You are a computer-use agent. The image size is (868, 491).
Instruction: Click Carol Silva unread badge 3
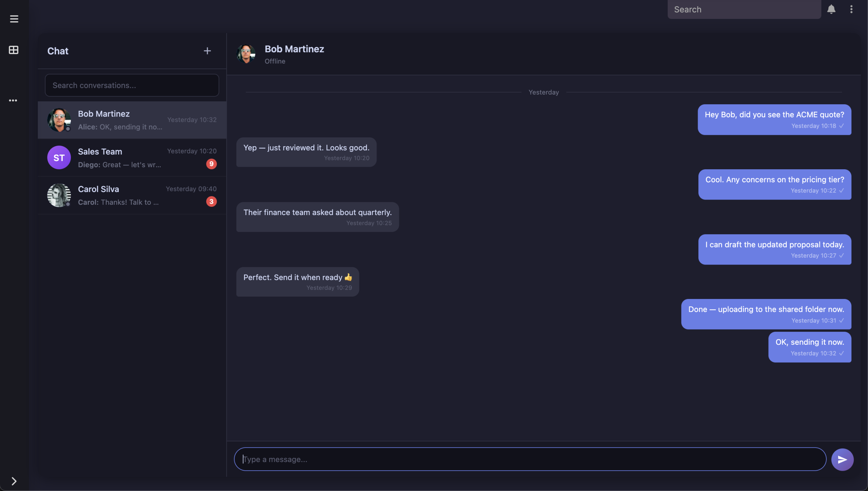(x=211, y=202)
